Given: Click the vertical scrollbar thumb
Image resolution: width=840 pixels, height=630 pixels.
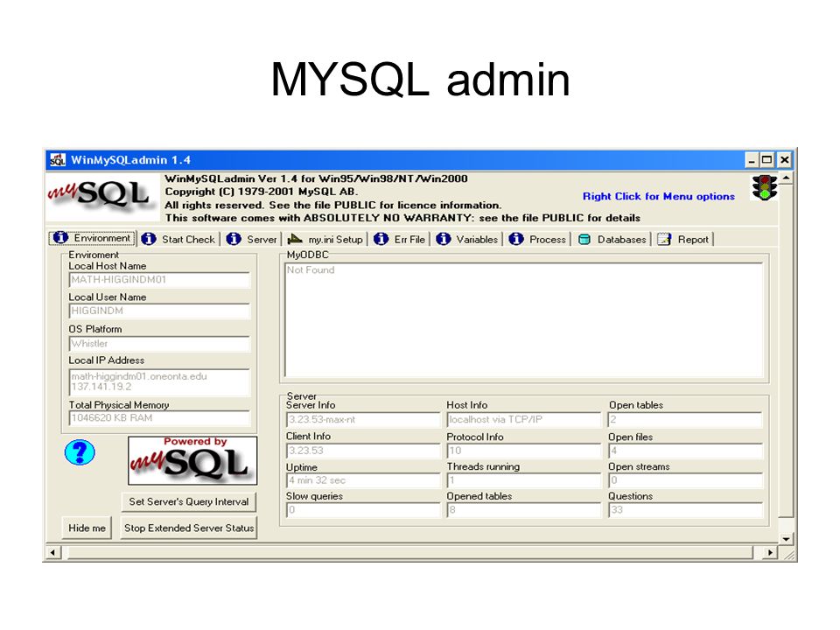Looking at the screenshot, I should coord(786,351).
